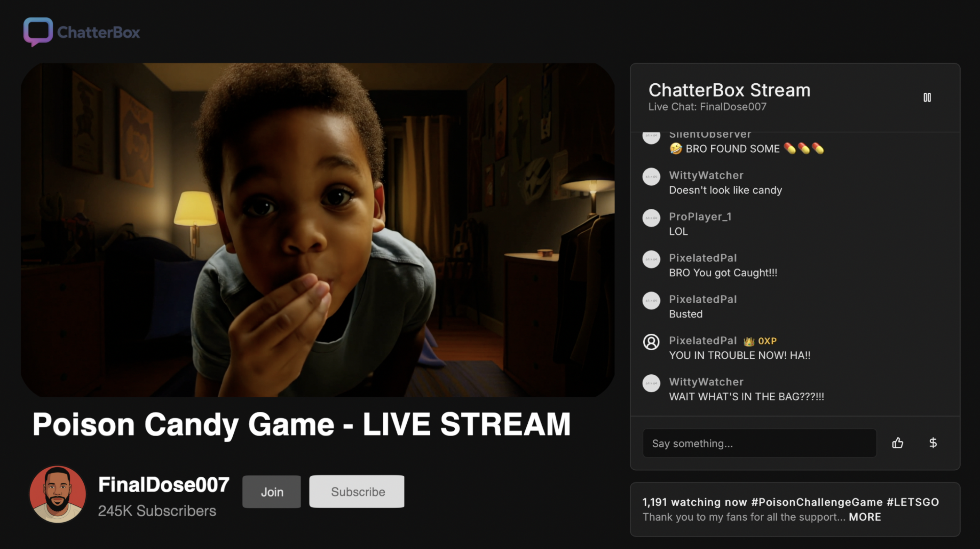Click the ChatterBox speech bubble logo
This screenshot has height=549, width=980.
click(x=38, y=31)
